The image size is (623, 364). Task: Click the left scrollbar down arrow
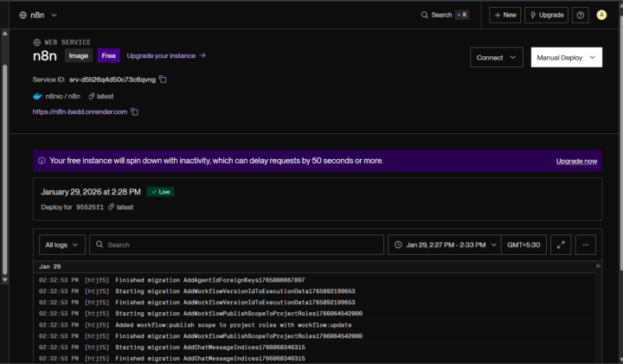(5, 280)
